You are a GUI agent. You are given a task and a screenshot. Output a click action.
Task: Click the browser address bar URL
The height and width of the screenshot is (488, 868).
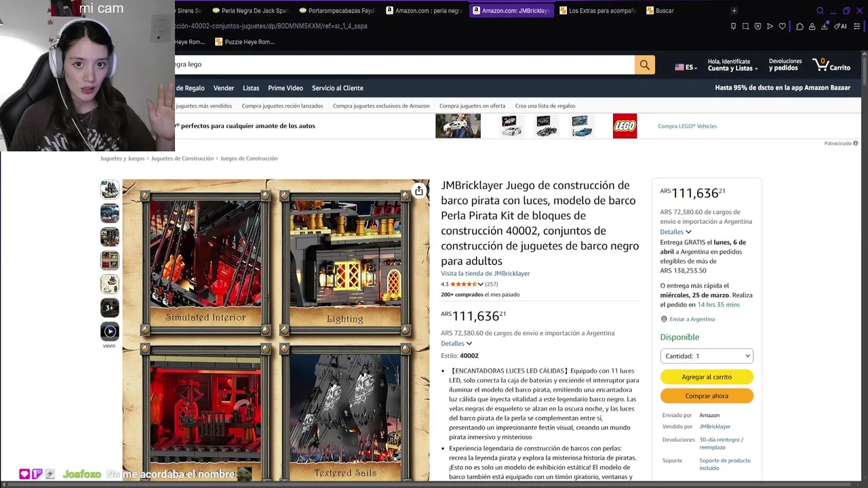click(x=271, y=26)
